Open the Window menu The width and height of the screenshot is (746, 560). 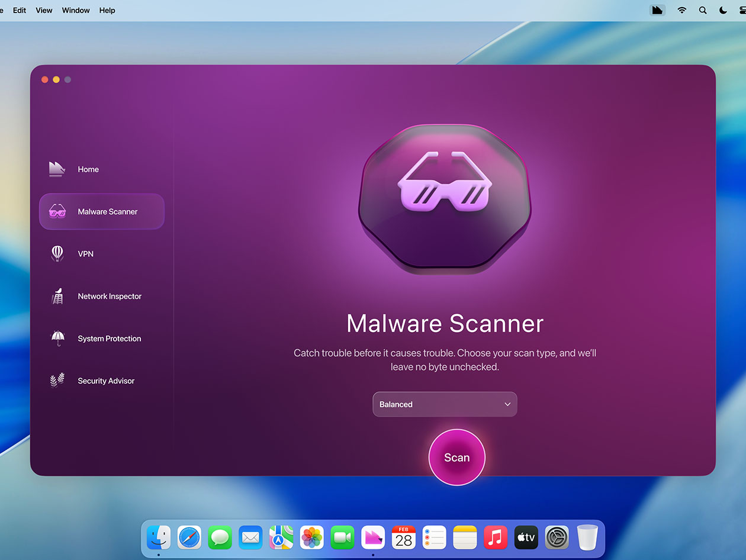click(75, 10)
